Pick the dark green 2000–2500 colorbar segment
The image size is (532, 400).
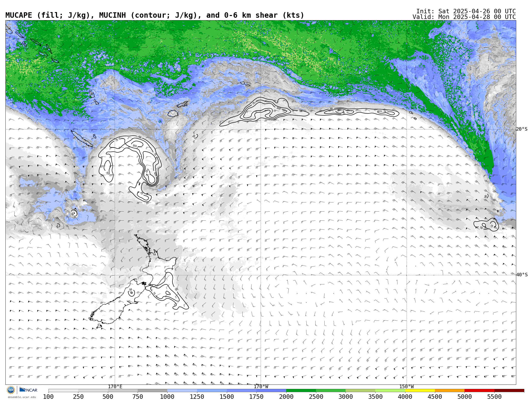(301, 391)
